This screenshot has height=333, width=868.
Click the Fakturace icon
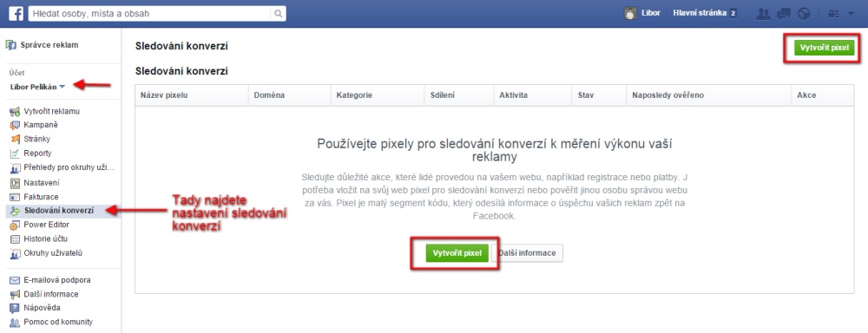[15, 197]
